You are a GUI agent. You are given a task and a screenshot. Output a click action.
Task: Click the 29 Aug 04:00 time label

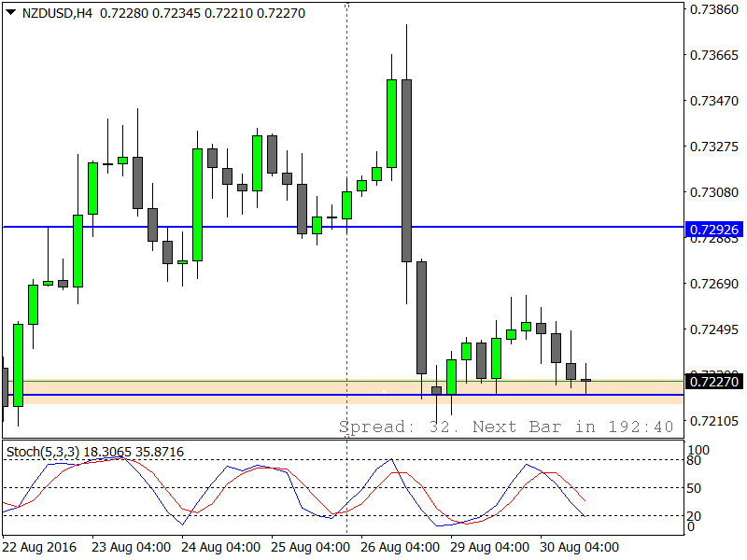489,547
